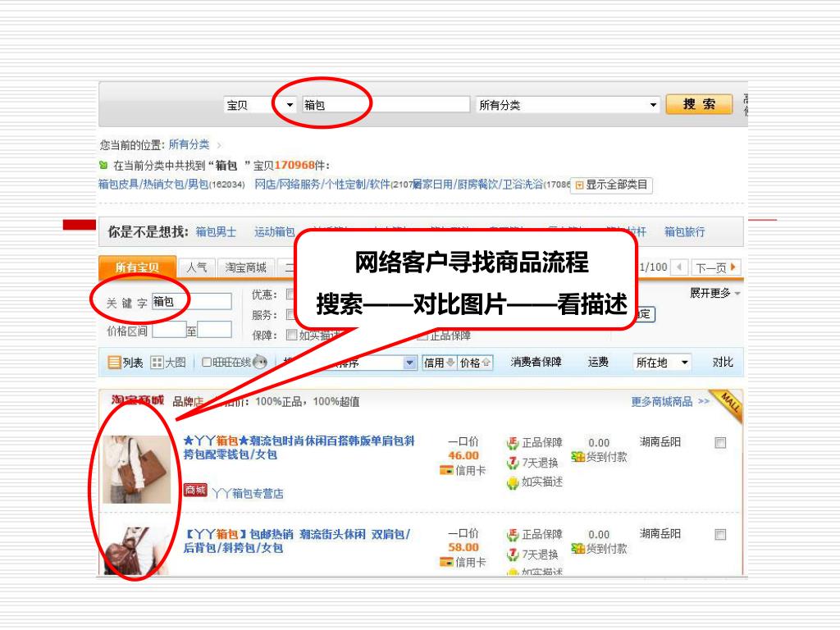The width and height of the screenshot is (840, 630).
Task: Click 7天退换 icon in the 58.00 row
Action: point(513,555)
